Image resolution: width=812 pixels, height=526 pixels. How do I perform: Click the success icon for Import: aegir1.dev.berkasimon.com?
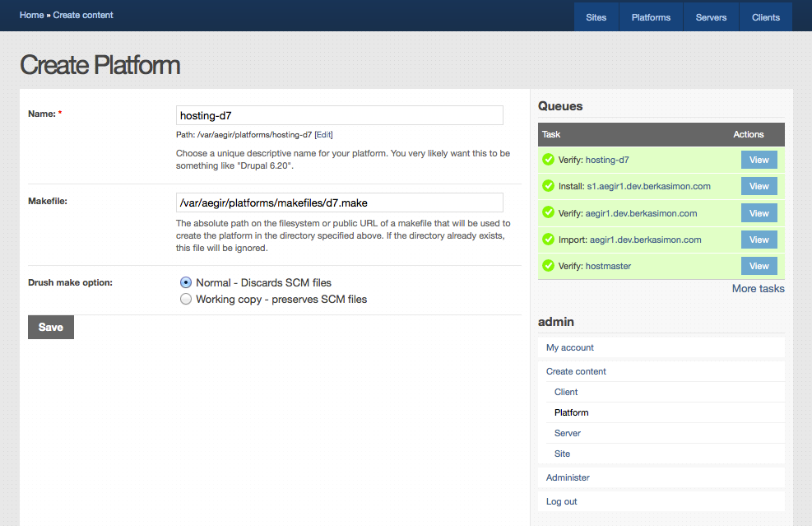coord(549,240)
